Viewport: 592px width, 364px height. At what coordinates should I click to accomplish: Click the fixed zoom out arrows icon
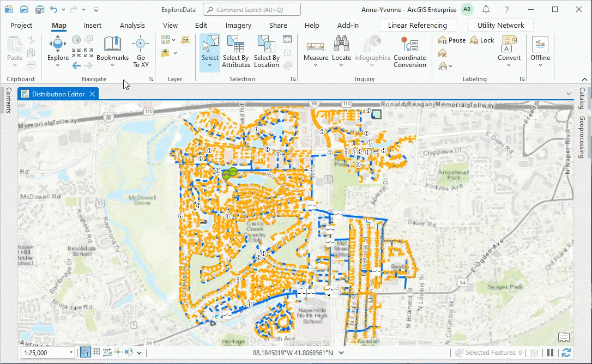click(x=88, y=53)
